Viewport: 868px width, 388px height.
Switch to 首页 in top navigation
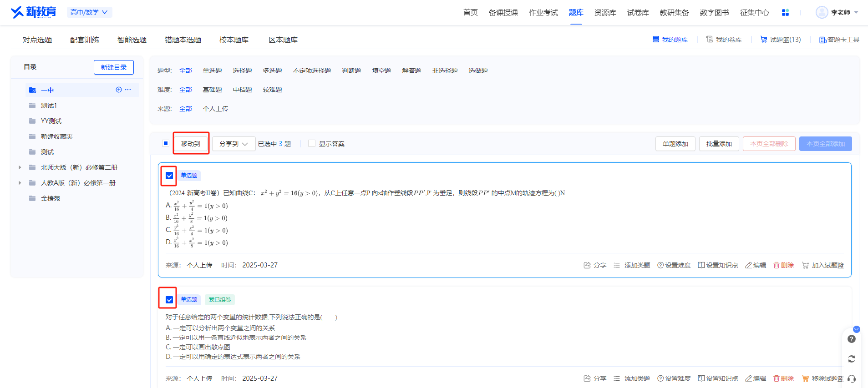tap(470, 12)
